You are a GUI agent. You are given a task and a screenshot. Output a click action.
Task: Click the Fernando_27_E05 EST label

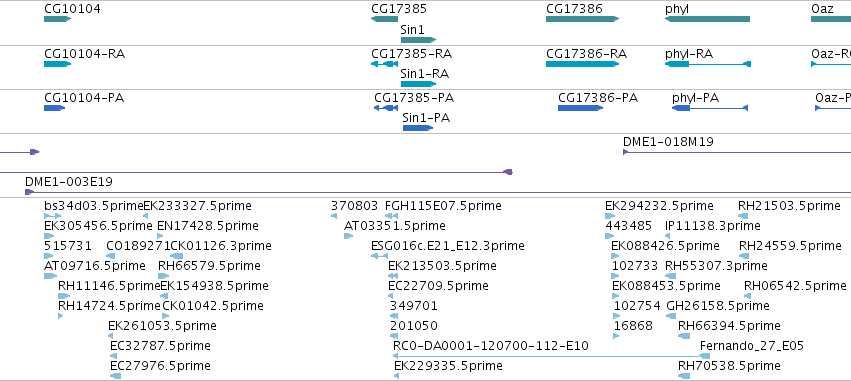752,346
